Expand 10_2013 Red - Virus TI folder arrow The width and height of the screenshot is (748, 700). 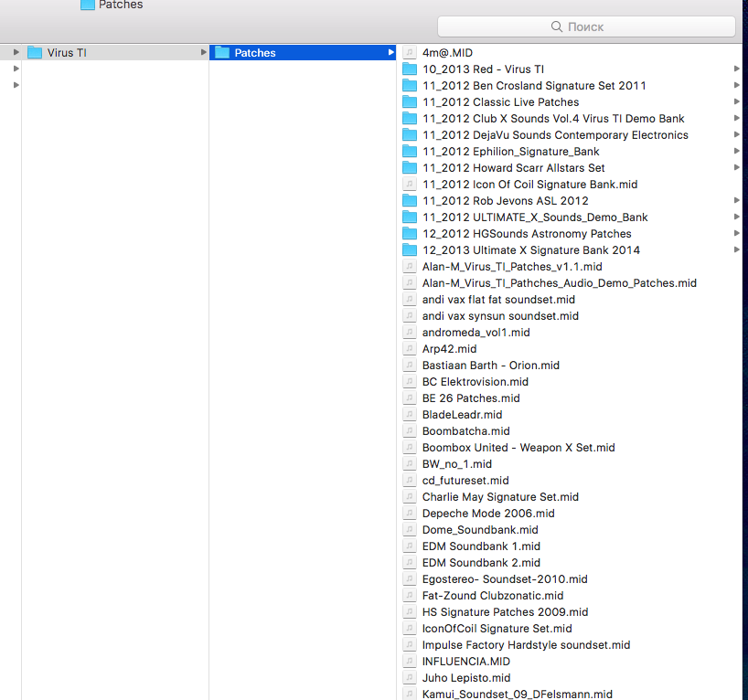[x=736, y=69]
